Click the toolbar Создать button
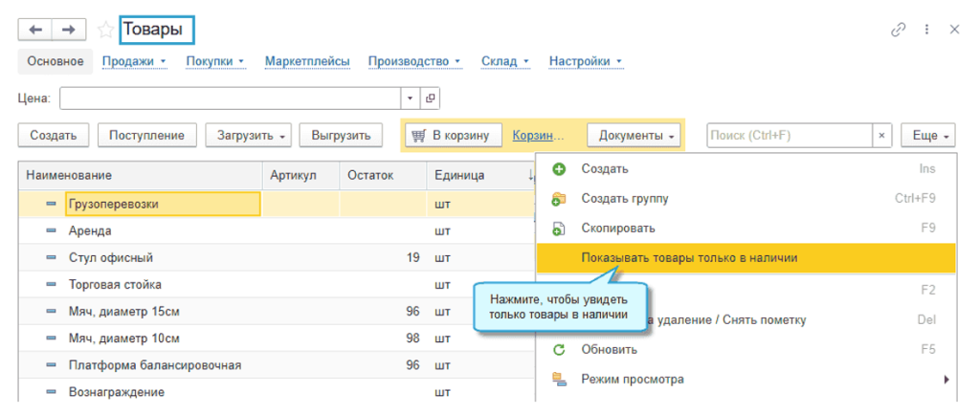 pyautogui.click(x=54, y=136)
